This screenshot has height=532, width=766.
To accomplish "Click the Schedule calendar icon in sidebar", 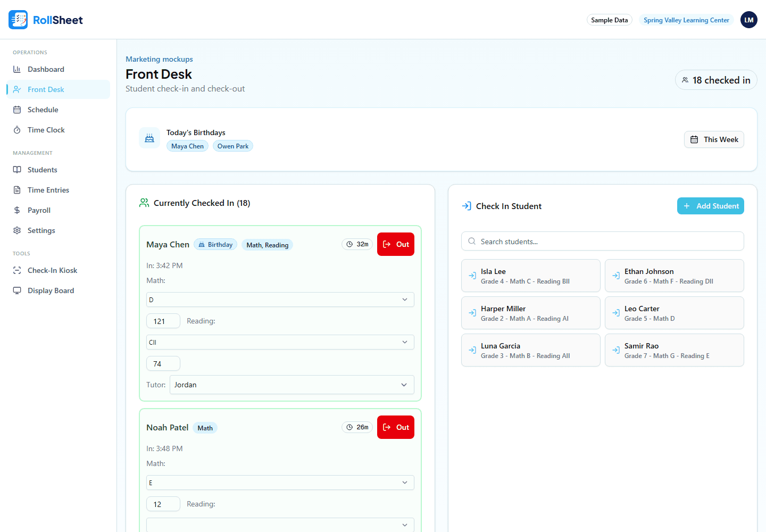I will (17, 110).
